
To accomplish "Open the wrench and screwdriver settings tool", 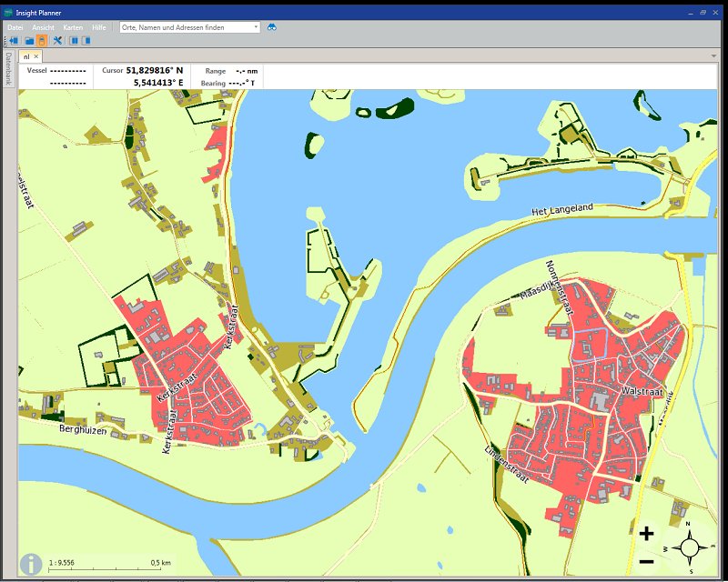I will 57,41.
